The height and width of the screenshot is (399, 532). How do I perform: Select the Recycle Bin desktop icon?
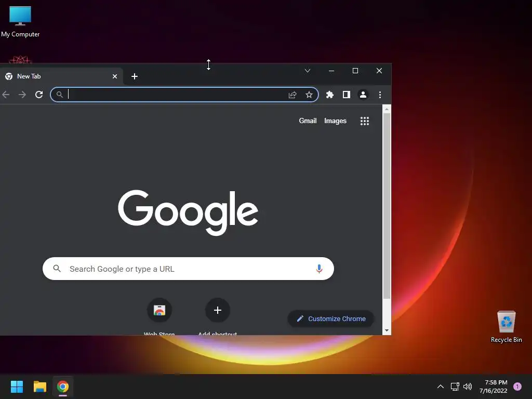pos(506,327)
